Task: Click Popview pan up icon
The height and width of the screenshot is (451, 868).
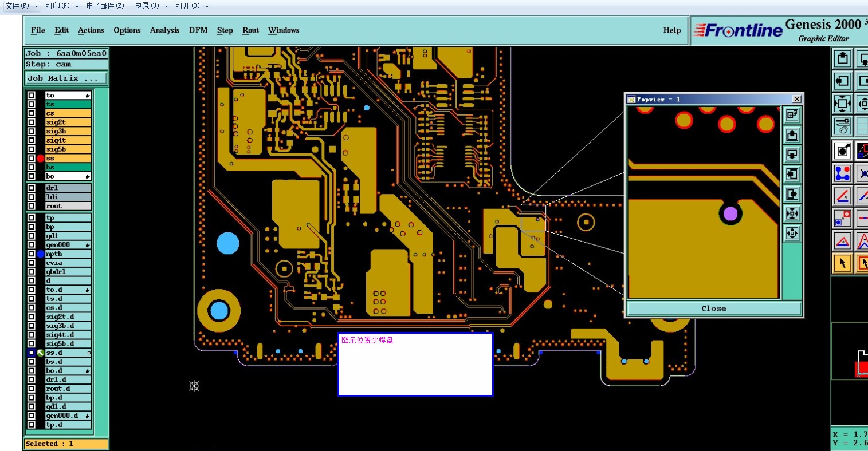Action: [792, 135]
